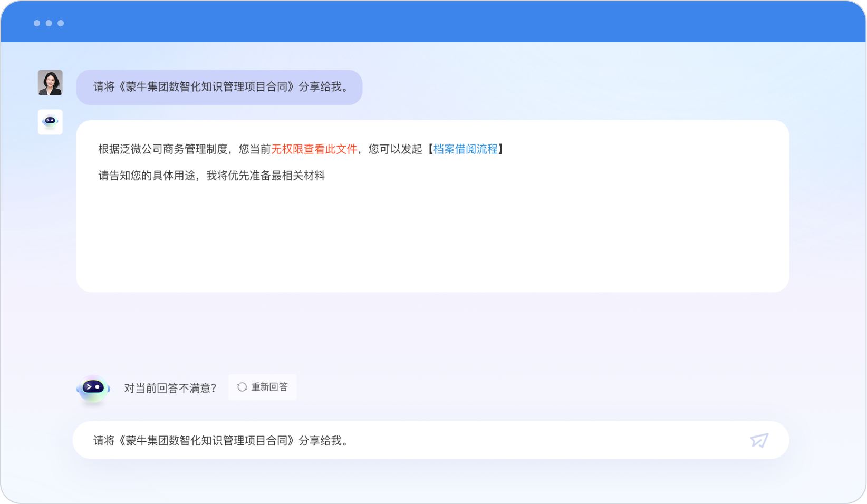Click the third dot in the title bar

(x=61, y=23)
